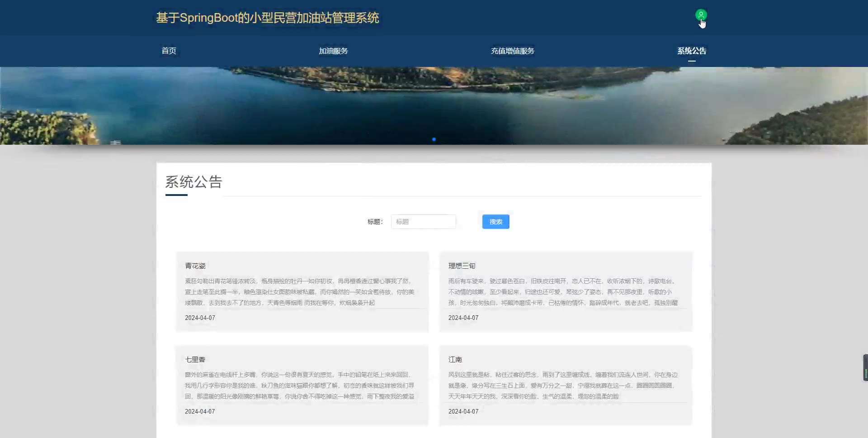Image resolution: width=868 pixels, height=438 pixels.
Task: Select the 系统公告 nav item
Action: 692,51
